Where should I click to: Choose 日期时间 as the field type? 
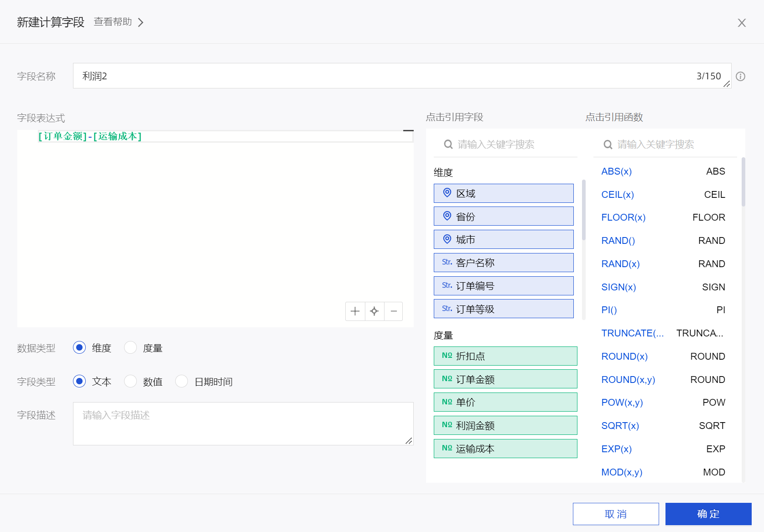pyautogui.click(x=182, y=381)
